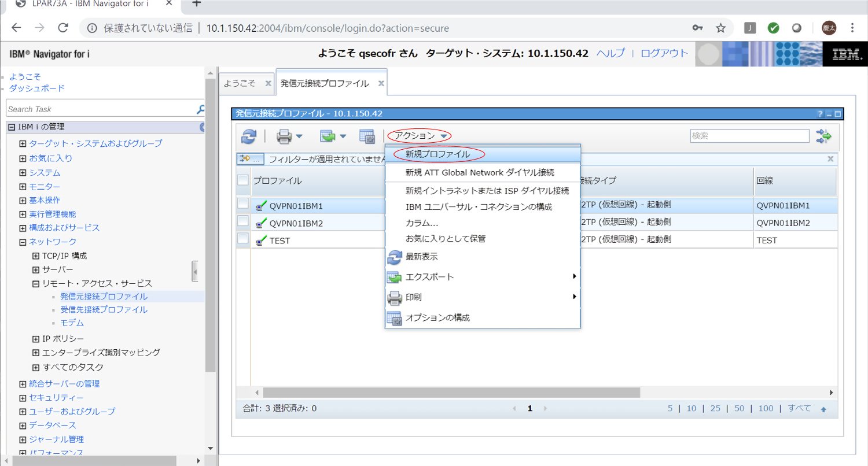Click the Search Task input field

[x=101, y=109]
